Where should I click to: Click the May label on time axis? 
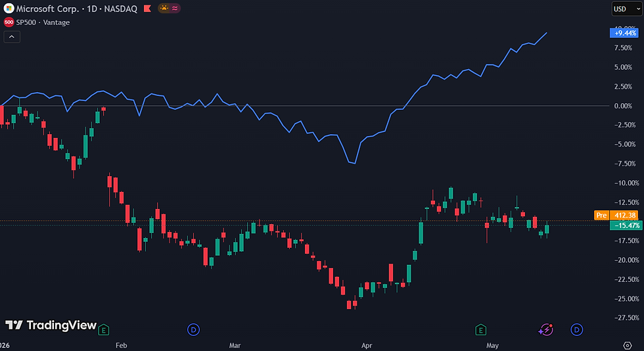tap(492, 345)
